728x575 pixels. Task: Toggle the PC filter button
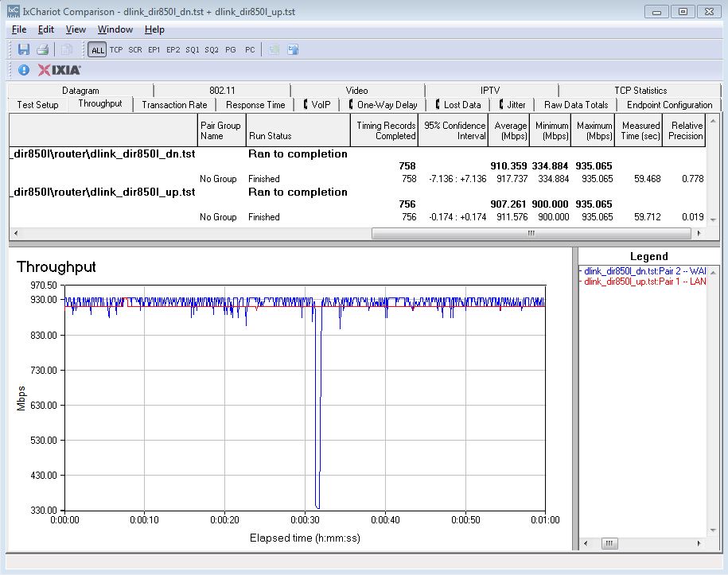250,49
